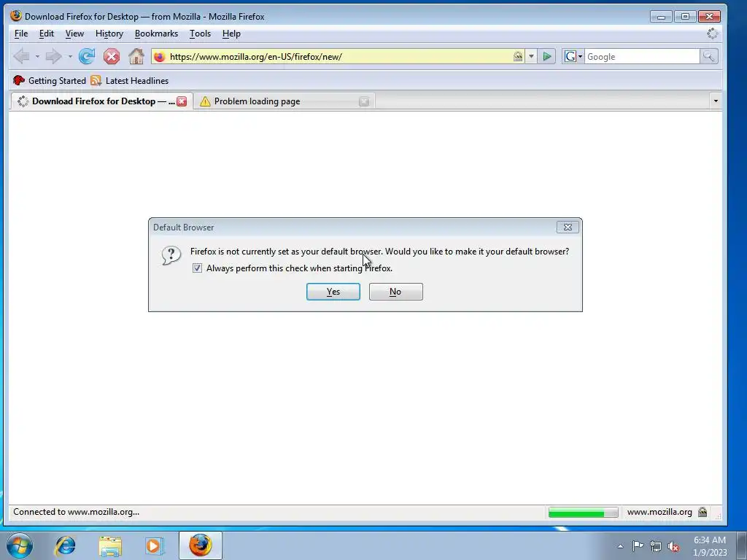Maximize the Firefox window

[685, 17]
